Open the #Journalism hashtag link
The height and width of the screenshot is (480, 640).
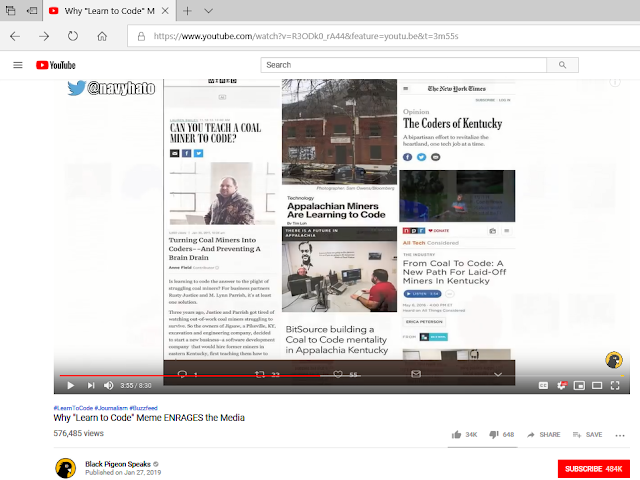[x=111, y=408]
